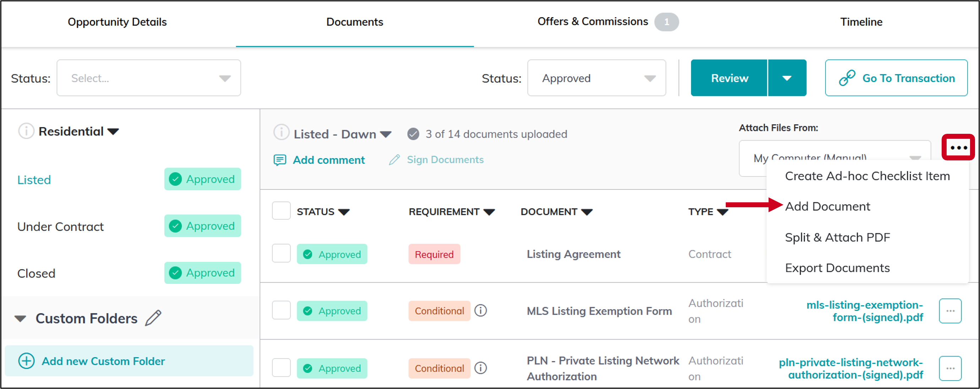
Task: Open the Status Select dropdown on the left
Action: pyautogui.click(x=148, y=78)
